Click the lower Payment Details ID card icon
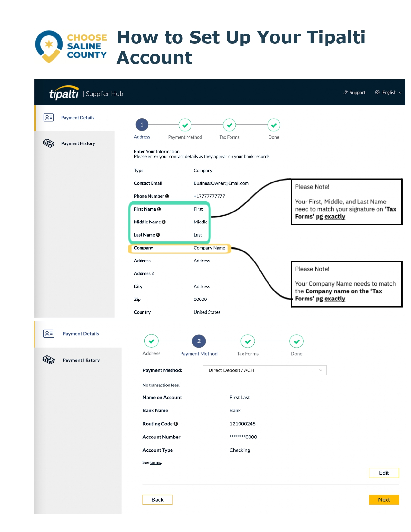Viewport: 411px width, 532px height. coord(49,333)
